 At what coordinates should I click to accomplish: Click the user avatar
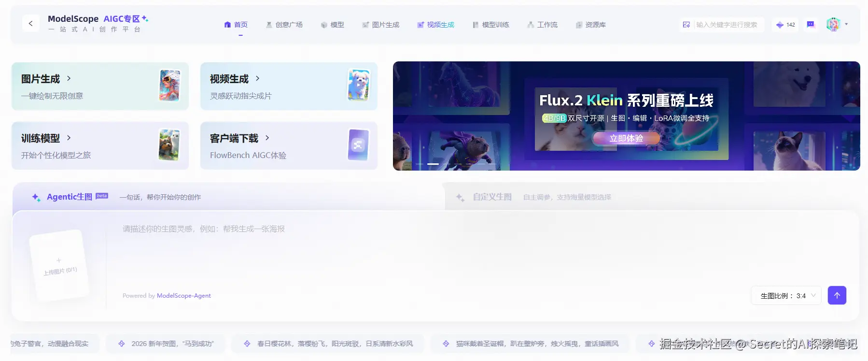(x=833, y=24)
